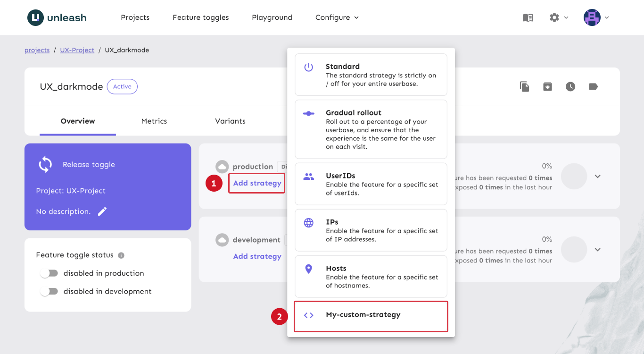Select the Gradual rollout strategy
644x354 pixels.
coord(371,129)
